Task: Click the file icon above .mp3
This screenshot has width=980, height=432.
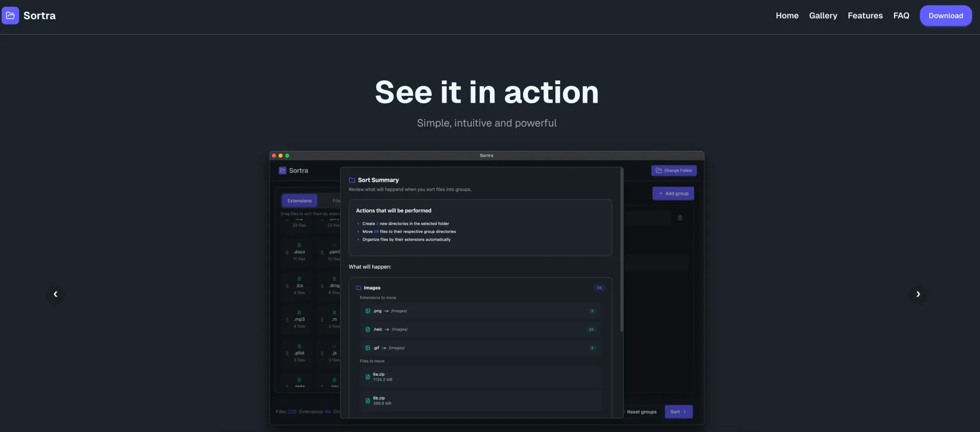Action: pos(299,313)
